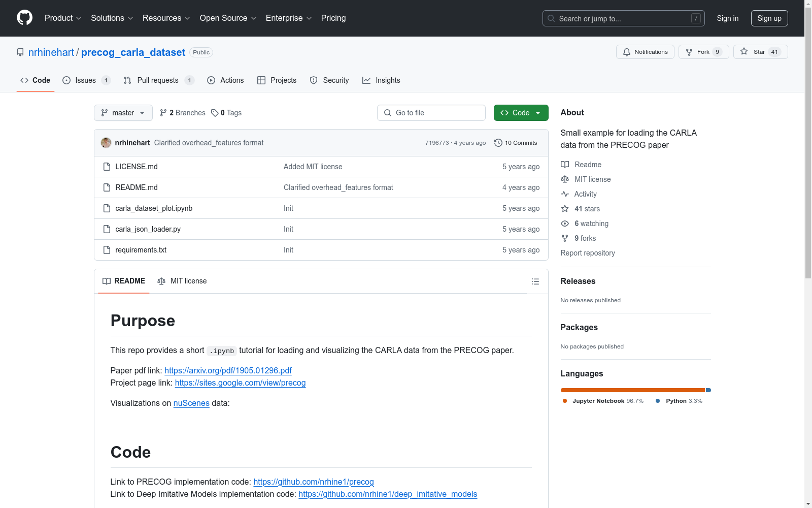Image resolution: width=812 pixels, height=508 pixels.
Task: Expand the Product menu
Action: point(63,18)
